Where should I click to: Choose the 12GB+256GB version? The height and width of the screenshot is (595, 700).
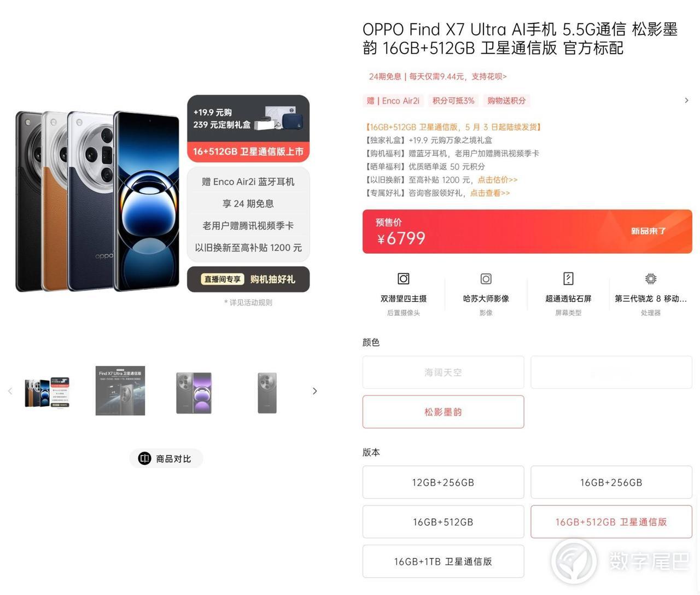pyautogui.click(x=443, y=482)
